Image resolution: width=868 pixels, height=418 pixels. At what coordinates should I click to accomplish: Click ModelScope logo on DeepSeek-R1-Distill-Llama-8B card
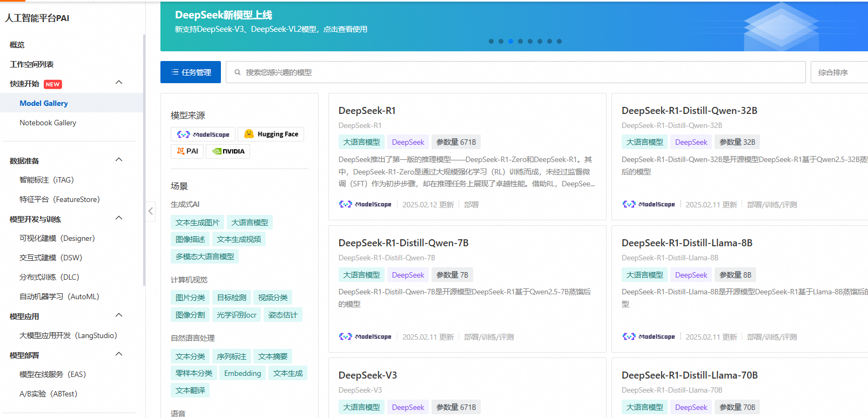pos(648,336)
